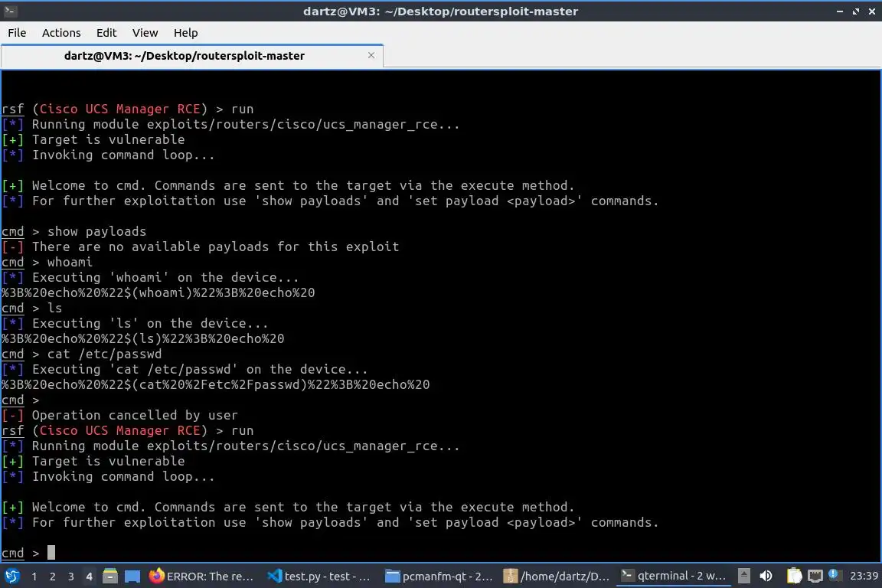Image resolution: width=882 pixels, height=588 pixels.
Task: Open the volume control tray icon
Action: coord(766,576)
